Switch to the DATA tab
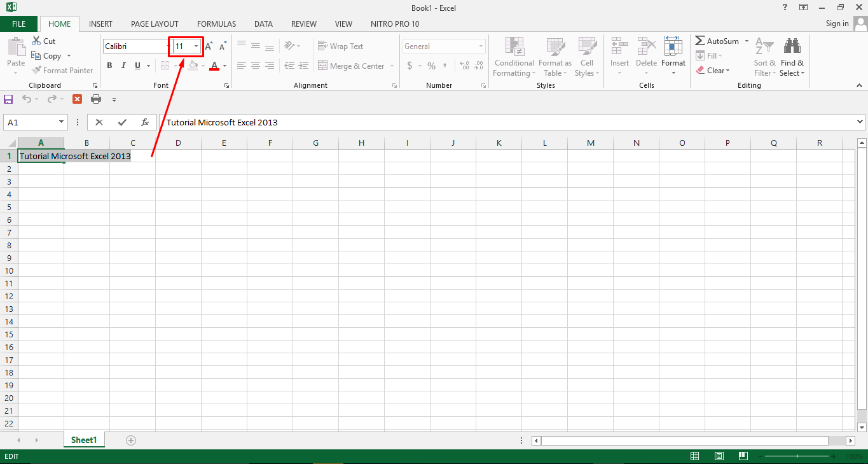Viewport: 868px width, 464px height. tap(263, 24)
